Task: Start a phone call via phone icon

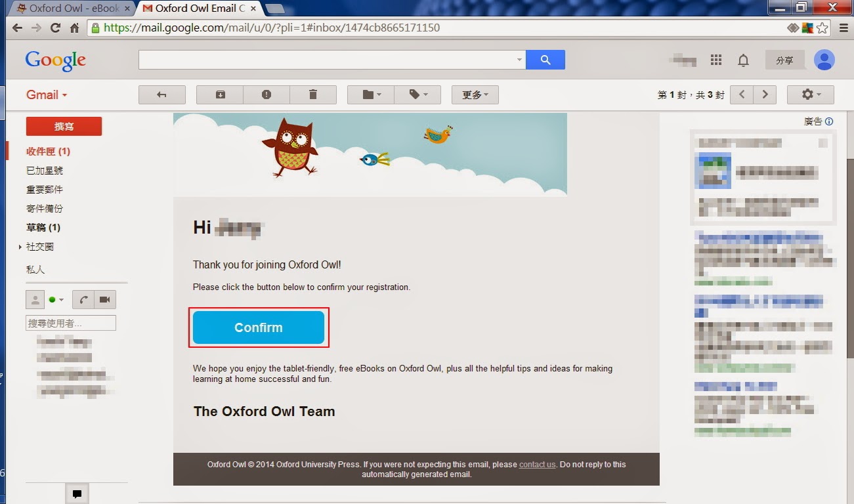Action: tap(83, 299)
